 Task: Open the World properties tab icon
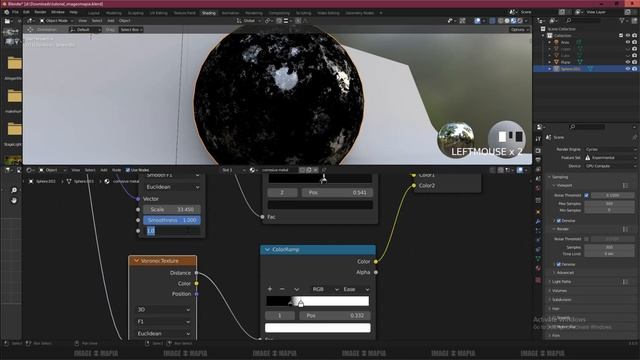[x=538, y=188]
